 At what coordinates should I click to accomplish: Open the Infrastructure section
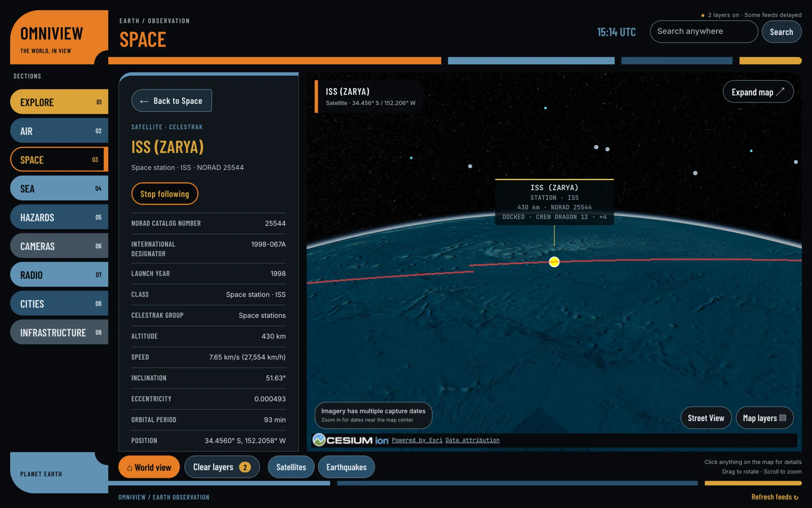(x=59, y=332)
